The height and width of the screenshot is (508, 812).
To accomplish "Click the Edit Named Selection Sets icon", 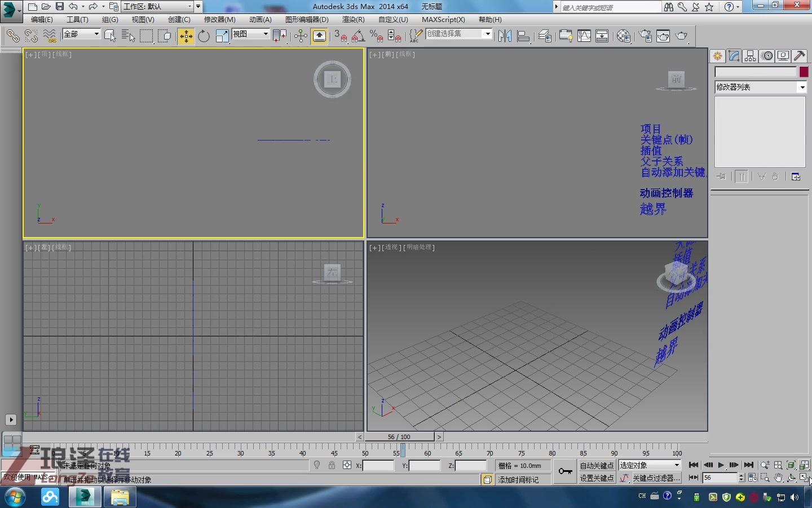I will tap(416, 36).
